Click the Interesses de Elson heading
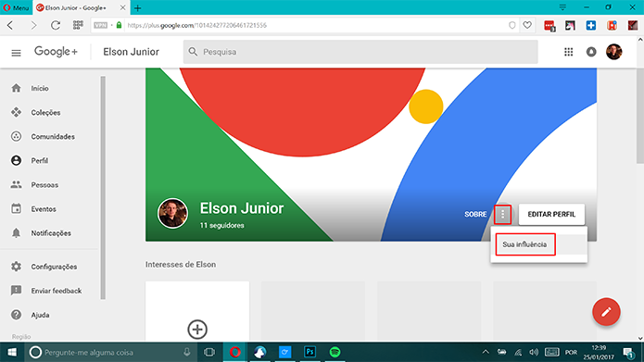644x362 pixels. point(181,264)
